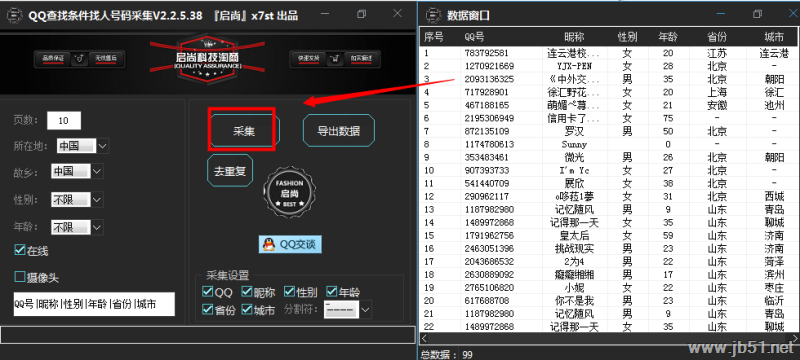Select nickname 微光 cell

[574, 158]
